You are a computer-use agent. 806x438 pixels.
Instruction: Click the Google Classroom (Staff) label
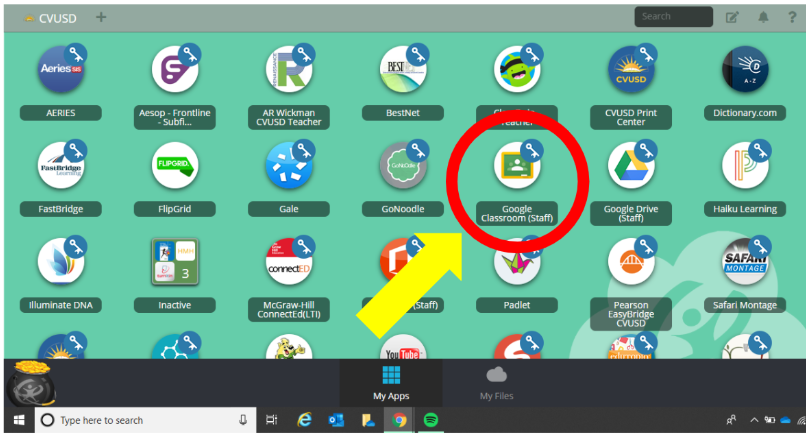(517, 213)
